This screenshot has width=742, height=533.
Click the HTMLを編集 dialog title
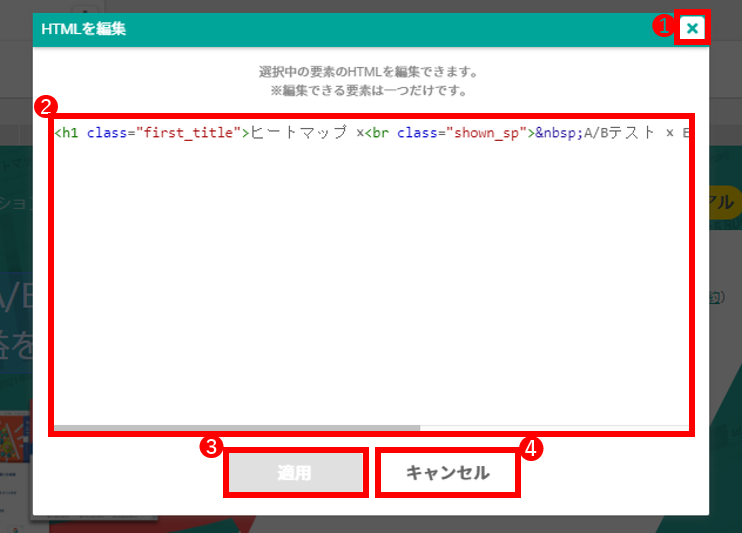click(84, 29)
